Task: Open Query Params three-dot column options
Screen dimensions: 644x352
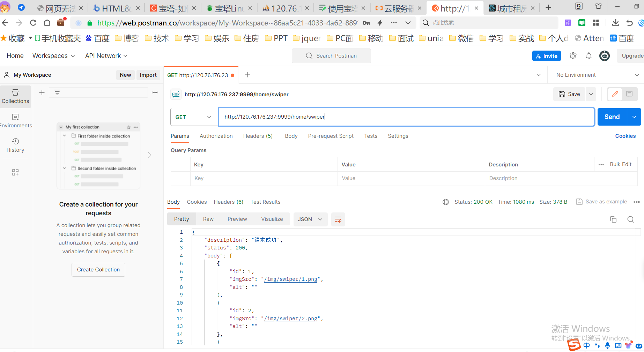Action: point(601,165)
